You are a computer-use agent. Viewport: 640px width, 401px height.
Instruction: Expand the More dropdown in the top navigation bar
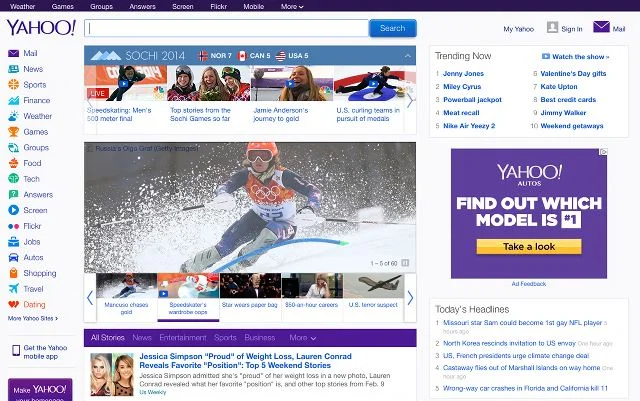[292, 7]
